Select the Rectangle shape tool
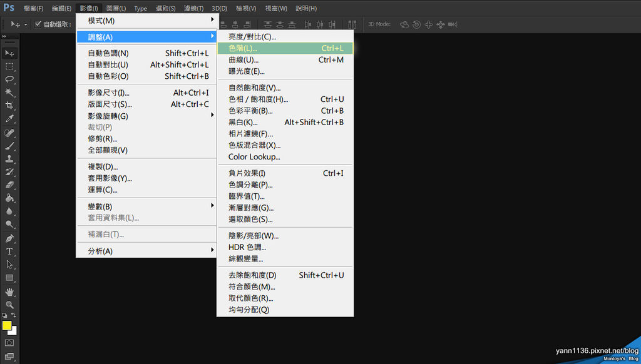The width and height of the screenshot is (641, 364). tap(9, 278)
